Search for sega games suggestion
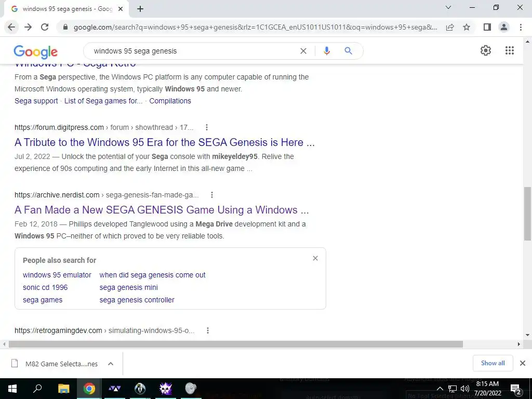The width and height of the screenshot is (532, 399). (43, 300)
